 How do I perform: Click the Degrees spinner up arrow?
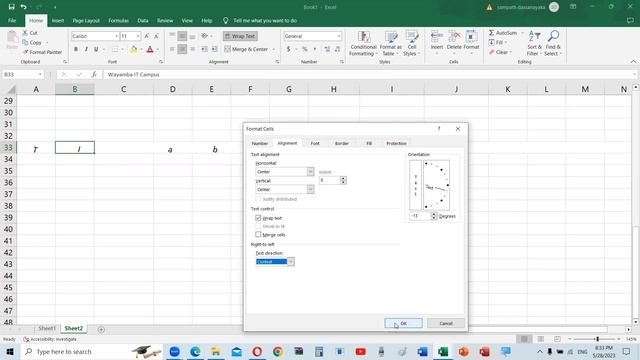434,214
